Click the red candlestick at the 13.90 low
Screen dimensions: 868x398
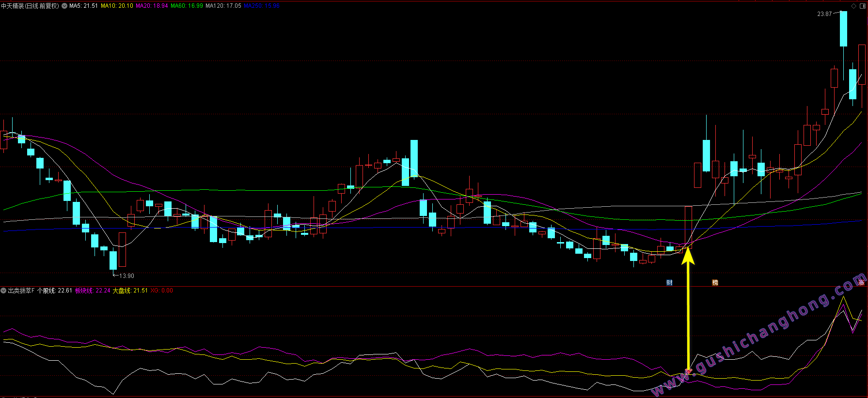[123, 249]
